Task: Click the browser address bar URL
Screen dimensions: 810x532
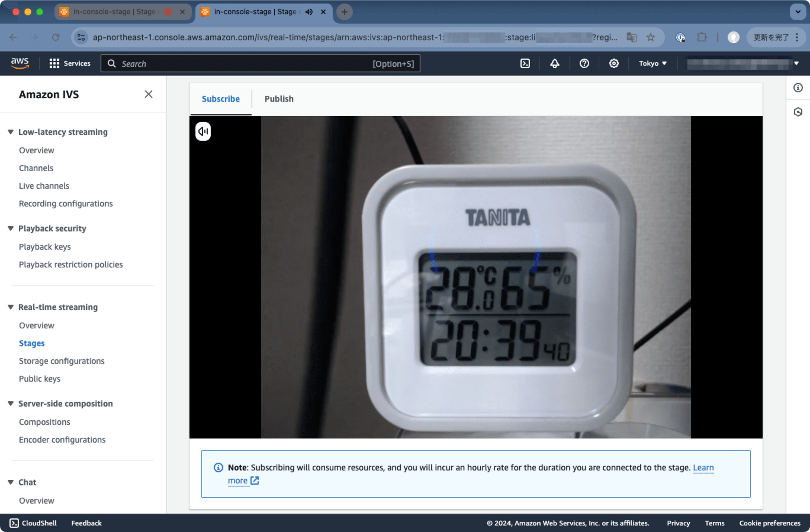Action: [x=354, y=37]
